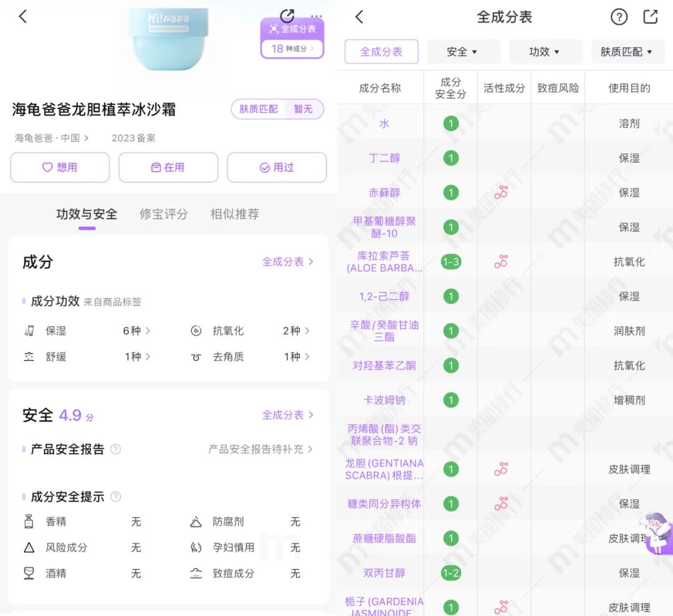
Task: Tap the export icon in 全成分表 header
Action: pos(650,17)
